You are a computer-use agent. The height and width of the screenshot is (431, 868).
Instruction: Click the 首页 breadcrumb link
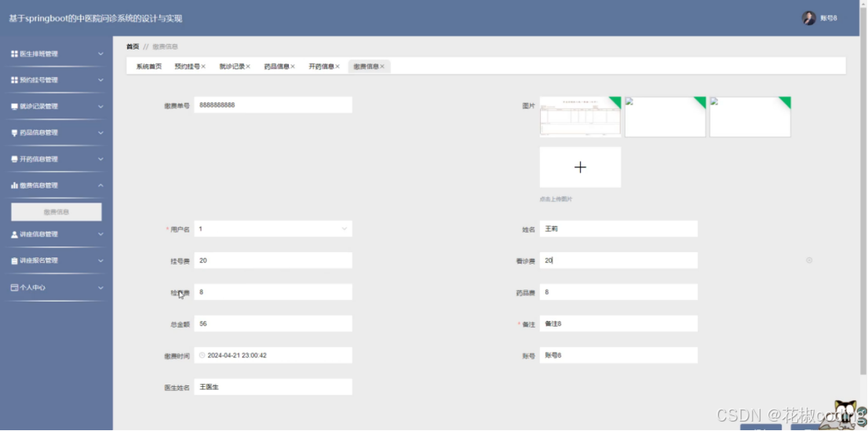(133, 46)
